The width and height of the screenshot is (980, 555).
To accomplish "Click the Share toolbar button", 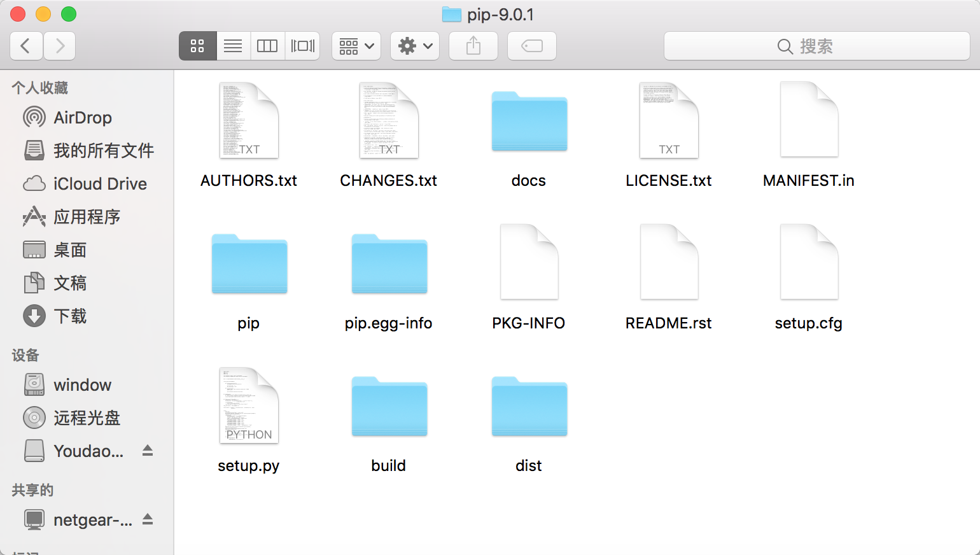I will tap(473, 46).
